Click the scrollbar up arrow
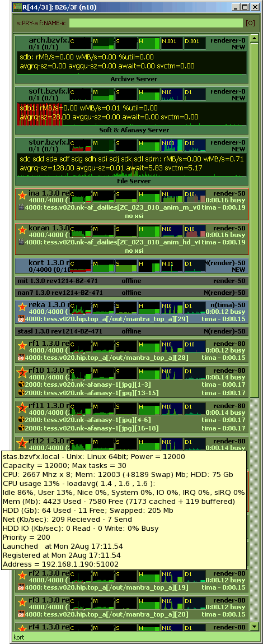Viewport: 263px width, 644px height. 255,39
